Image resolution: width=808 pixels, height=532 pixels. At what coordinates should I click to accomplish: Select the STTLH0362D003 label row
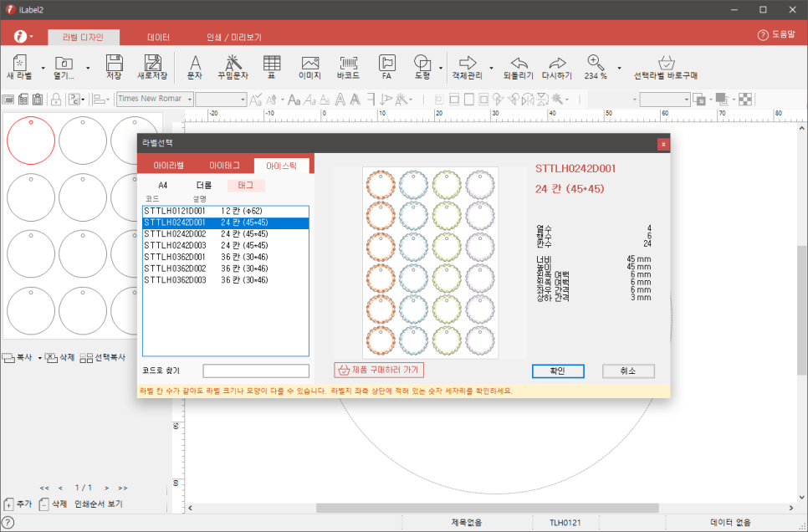[x=226, y=280]
